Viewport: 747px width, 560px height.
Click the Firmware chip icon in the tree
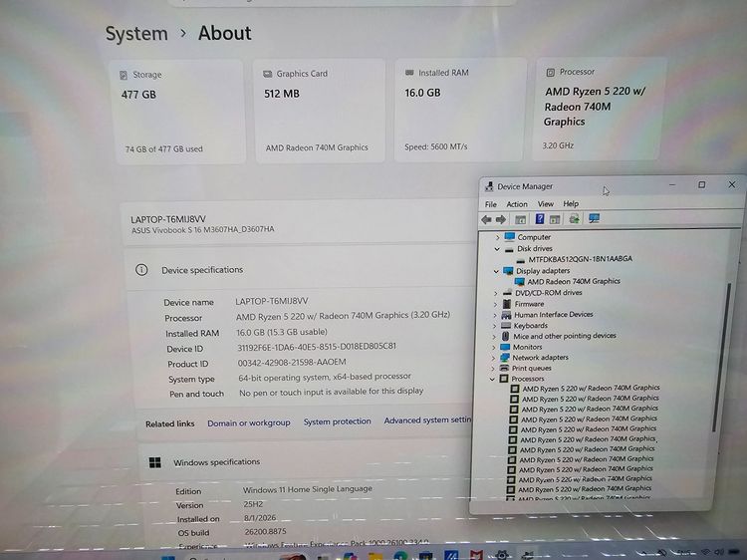click(x=507, y=304)
